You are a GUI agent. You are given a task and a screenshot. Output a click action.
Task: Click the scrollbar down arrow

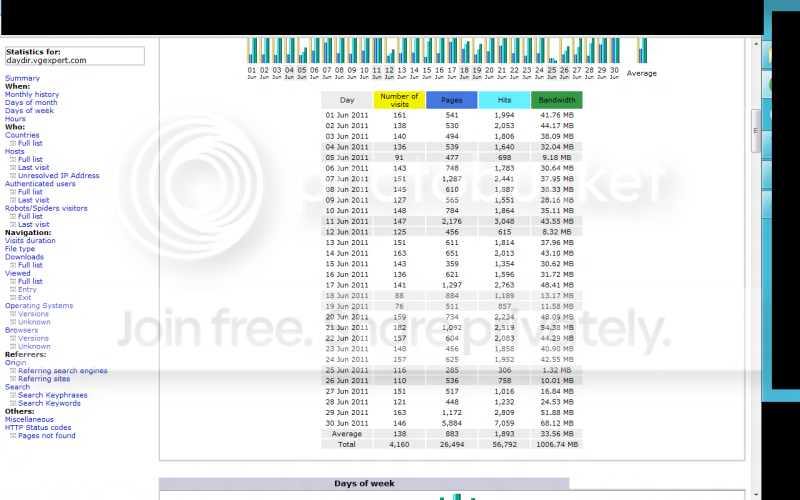click(756, 495)
